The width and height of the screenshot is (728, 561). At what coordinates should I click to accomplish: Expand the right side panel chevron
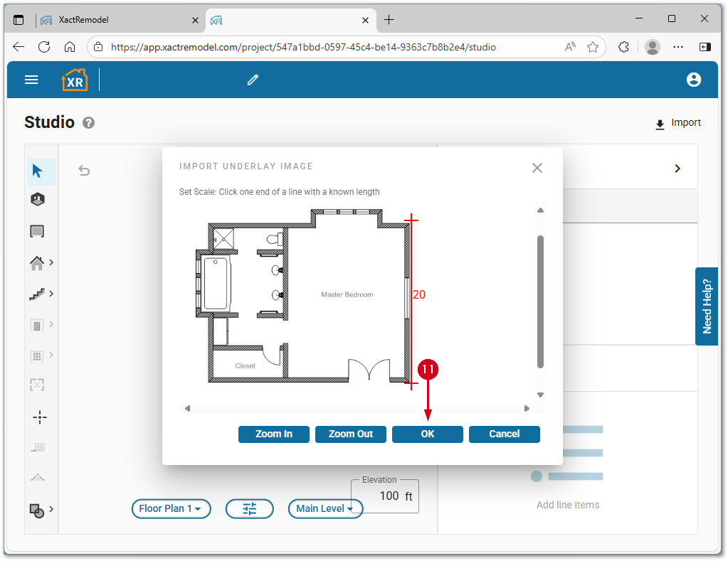point(677,169)
